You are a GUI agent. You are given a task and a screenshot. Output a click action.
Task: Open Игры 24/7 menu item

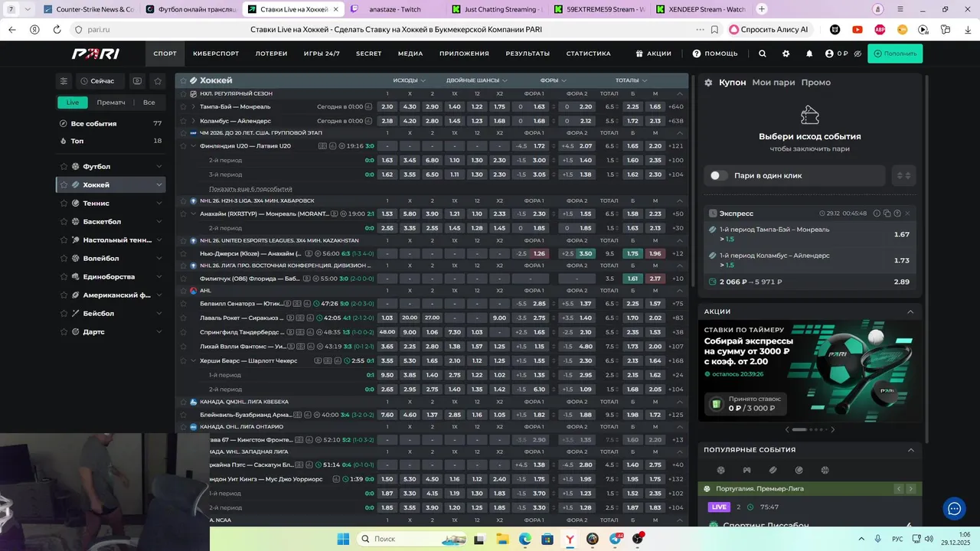[x=322, y=54]
